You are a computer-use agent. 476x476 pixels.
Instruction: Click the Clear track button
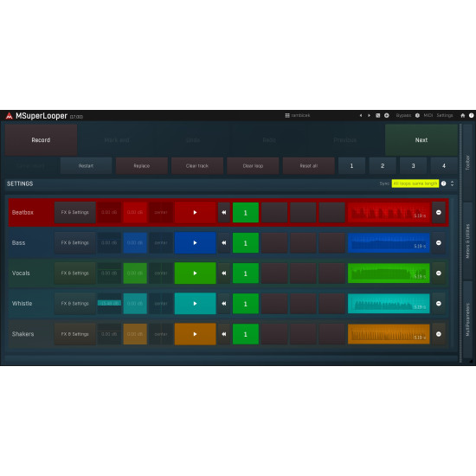[x=197, y=166]
